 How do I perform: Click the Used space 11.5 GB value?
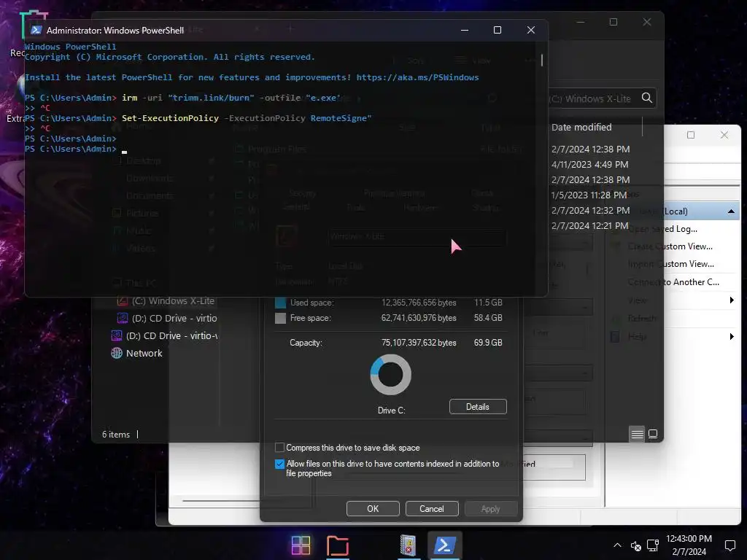(488, 303)
